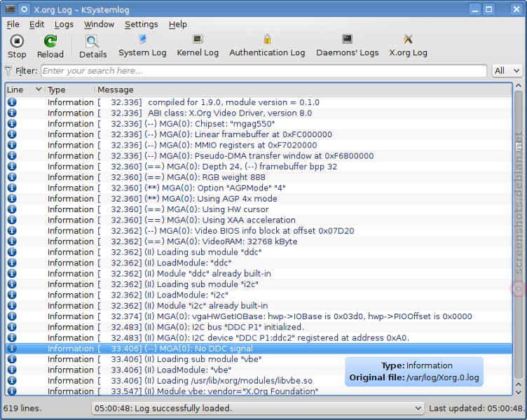This screenshot has width=527, height=420.
Task: Reload the current log
Action: pos(50,46)
